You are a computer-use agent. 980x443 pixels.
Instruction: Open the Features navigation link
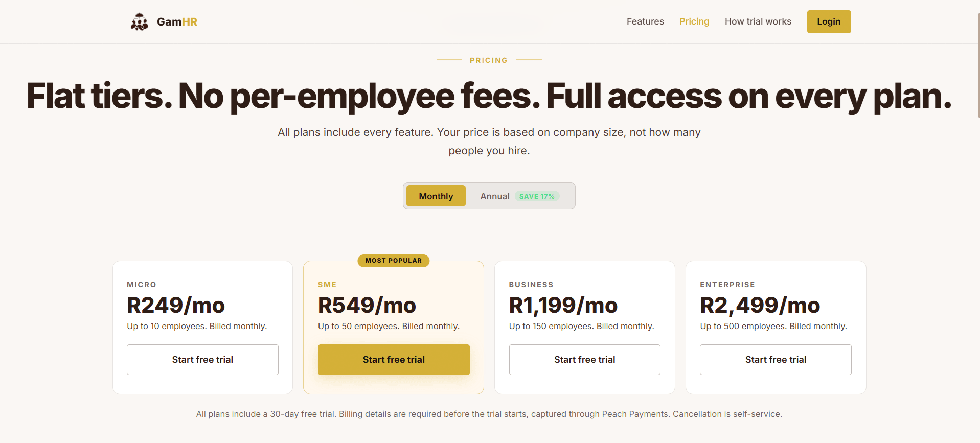tap(645, 21)
